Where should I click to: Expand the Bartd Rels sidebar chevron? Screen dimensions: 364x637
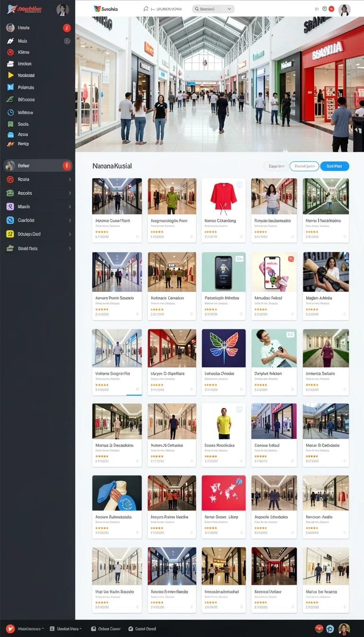(70, 248)
